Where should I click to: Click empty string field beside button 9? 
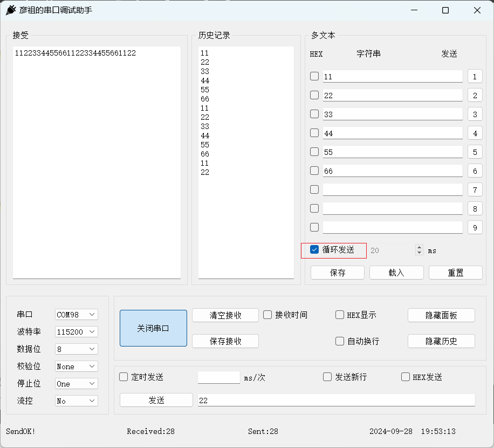tap(393, 228)
